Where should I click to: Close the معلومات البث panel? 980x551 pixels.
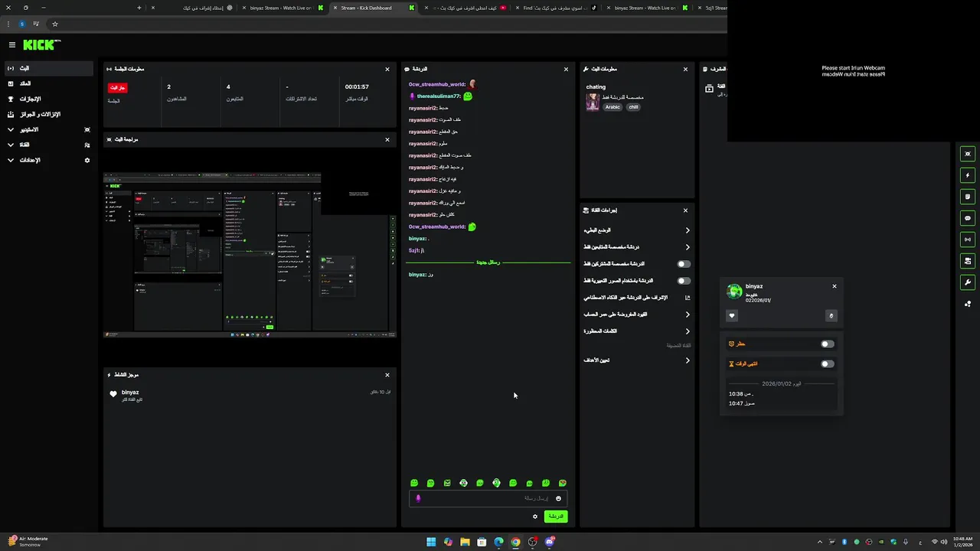click(x=685, y=69)
